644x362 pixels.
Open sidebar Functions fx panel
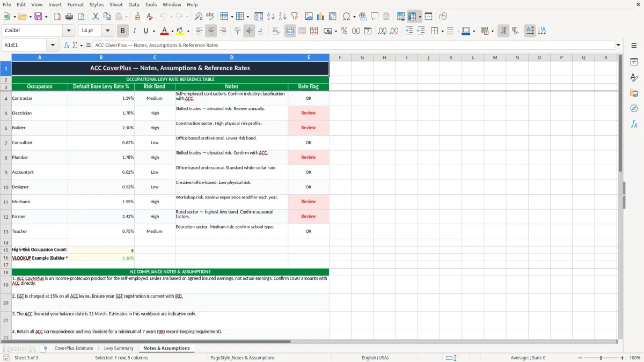(x=634, y=124)
